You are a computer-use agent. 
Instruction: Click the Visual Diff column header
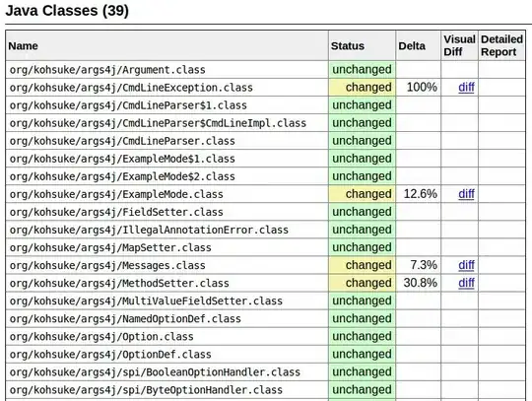click(x=459, y=45)
